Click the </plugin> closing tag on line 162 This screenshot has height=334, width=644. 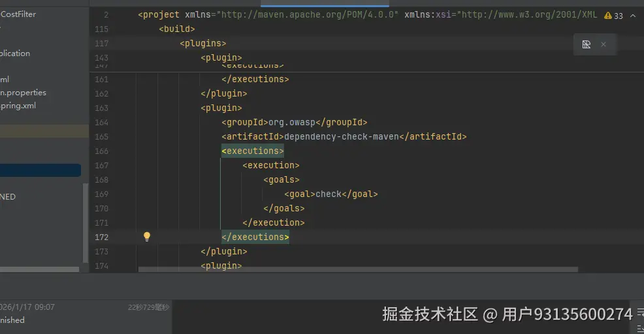[x=224, y=93]
